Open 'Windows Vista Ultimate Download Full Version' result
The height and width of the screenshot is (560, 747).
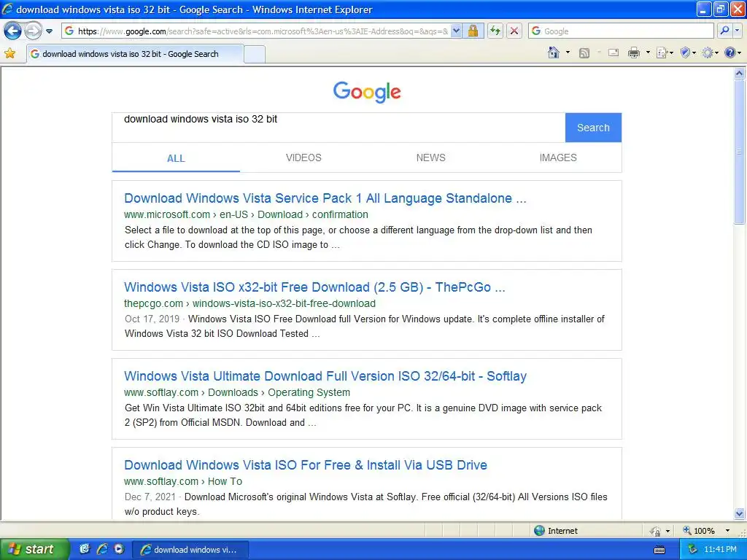(325, 376)
